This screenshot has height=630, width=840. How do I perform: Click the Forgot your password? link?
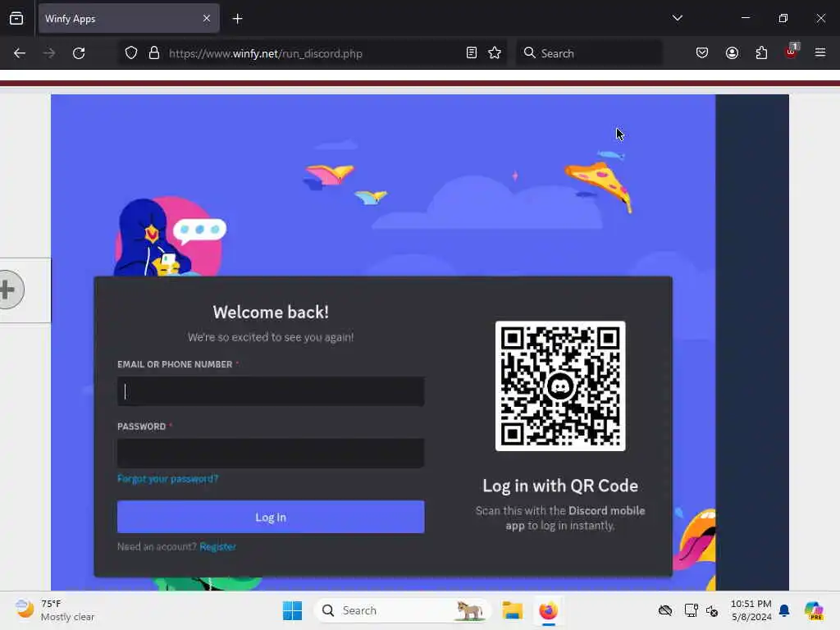167,478
